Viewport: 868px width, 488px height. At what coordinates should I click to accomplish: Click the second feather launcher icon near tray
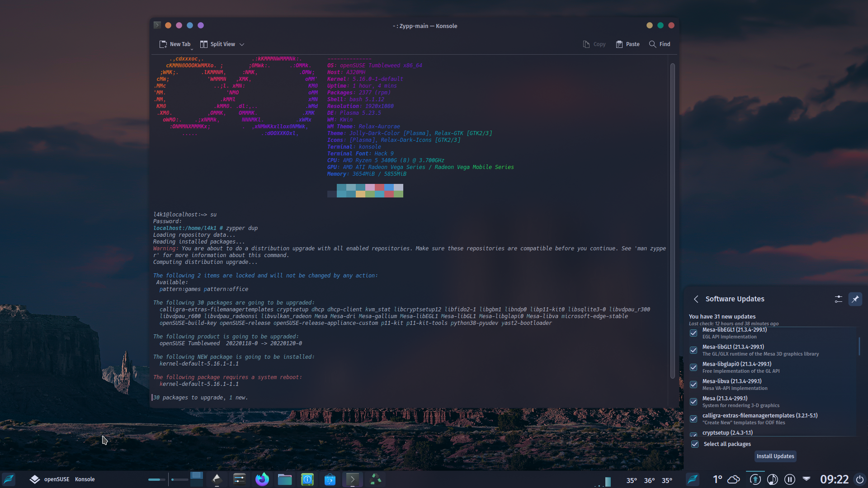tap(693, 479)
